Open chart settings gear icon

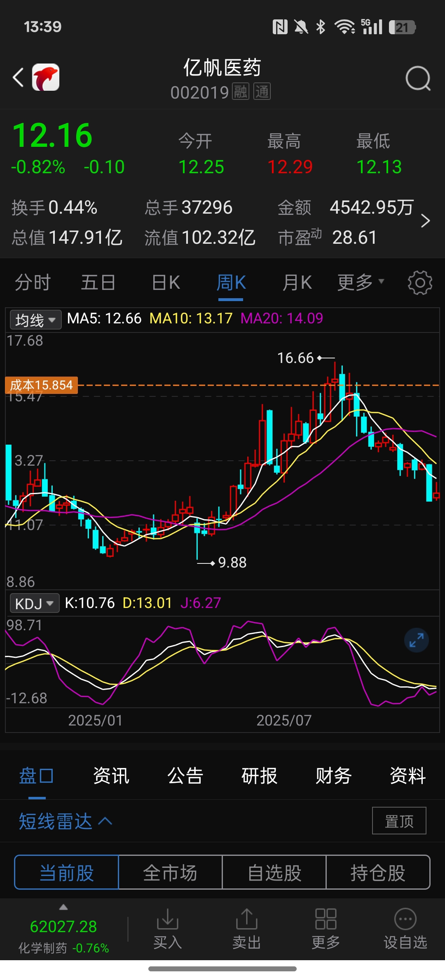coord(420,283)
